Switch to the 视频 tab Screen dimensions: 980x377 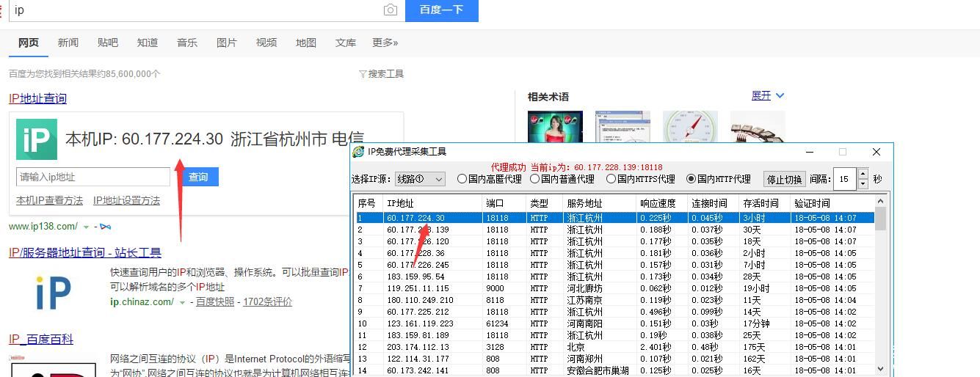click(266, 43)
